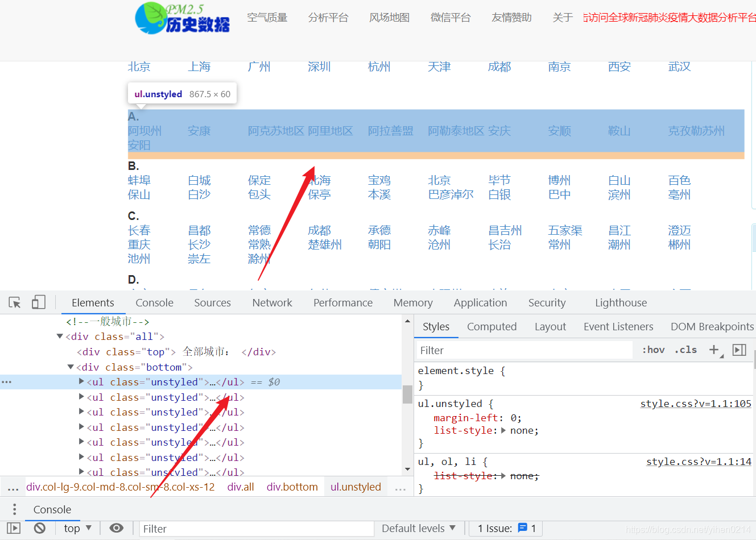Viewport: 756px width, 540px height.
Task: Open the 杭州 hot city link
Action: click(379, 67)
